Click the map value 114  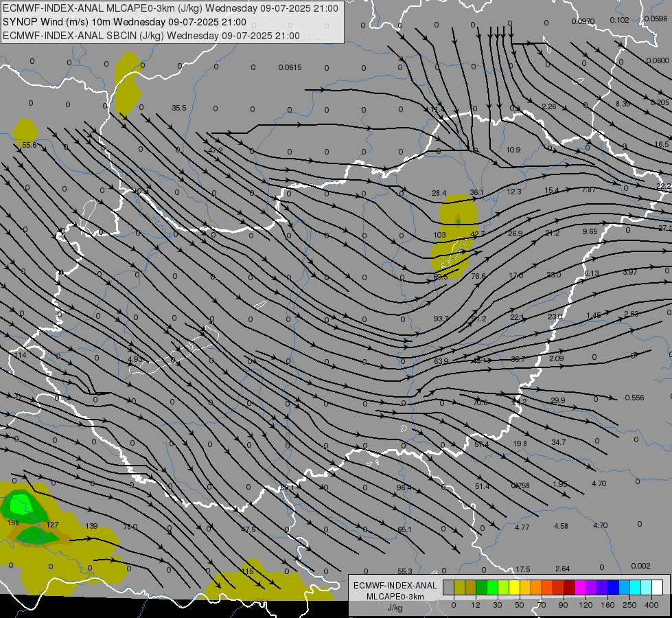click(x=20, y=355)
